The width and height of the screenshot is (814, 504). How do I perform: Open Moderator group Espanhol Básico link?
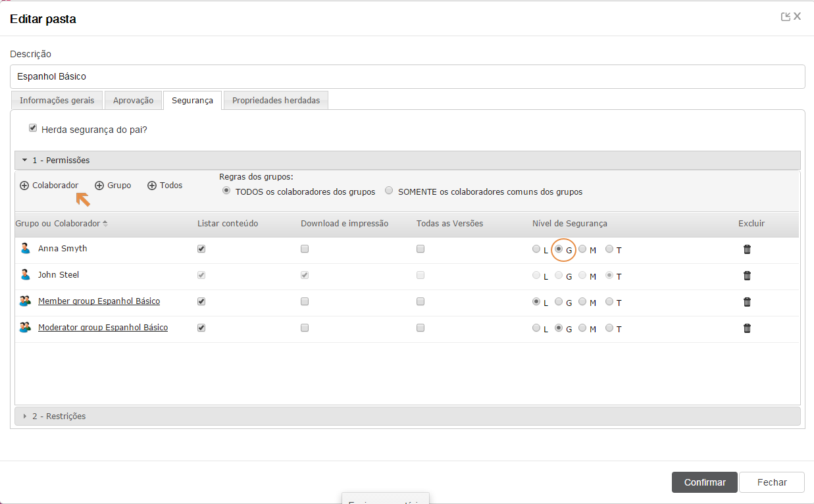click(103, 328)
